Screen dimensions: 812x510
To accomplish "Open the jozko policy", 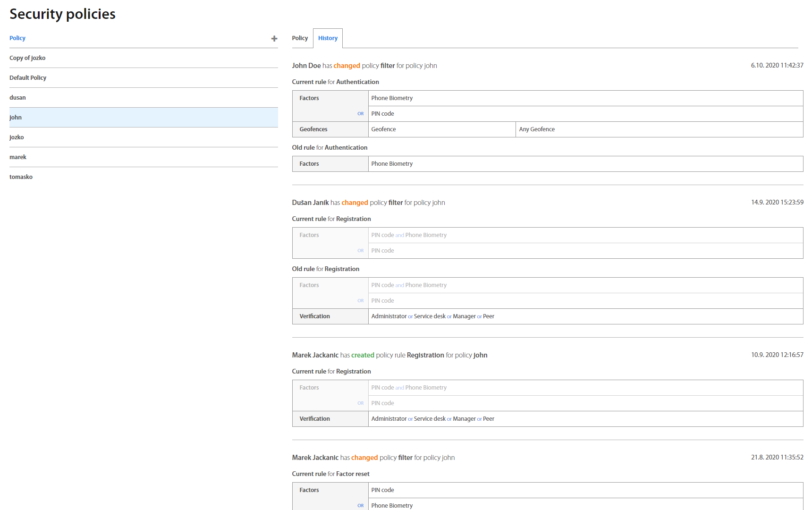I will tap(17, 137).
